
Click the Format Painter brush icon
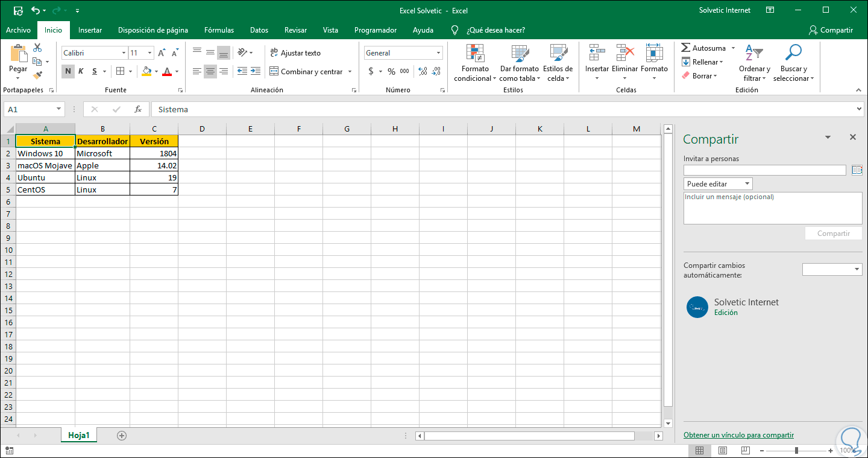coord(37,75)
